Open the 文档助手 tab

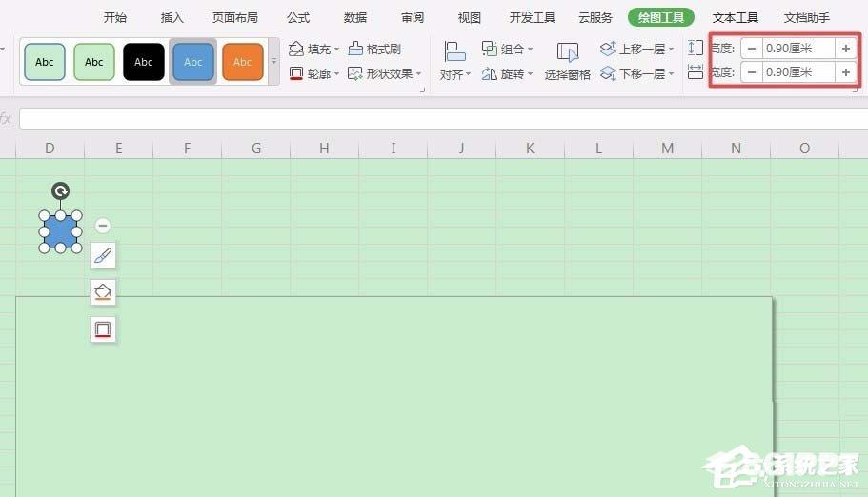tap(807, 18)
